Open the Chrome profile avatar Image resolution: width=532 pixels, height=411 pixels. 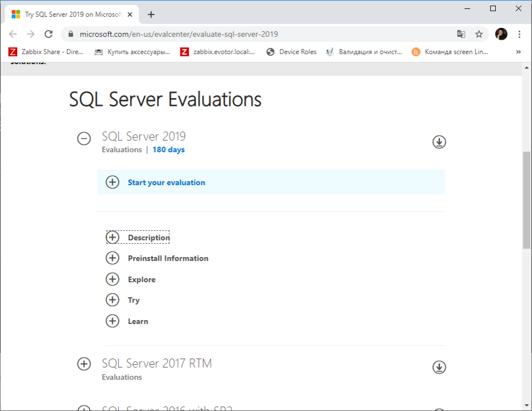click(x=501, y=34)
